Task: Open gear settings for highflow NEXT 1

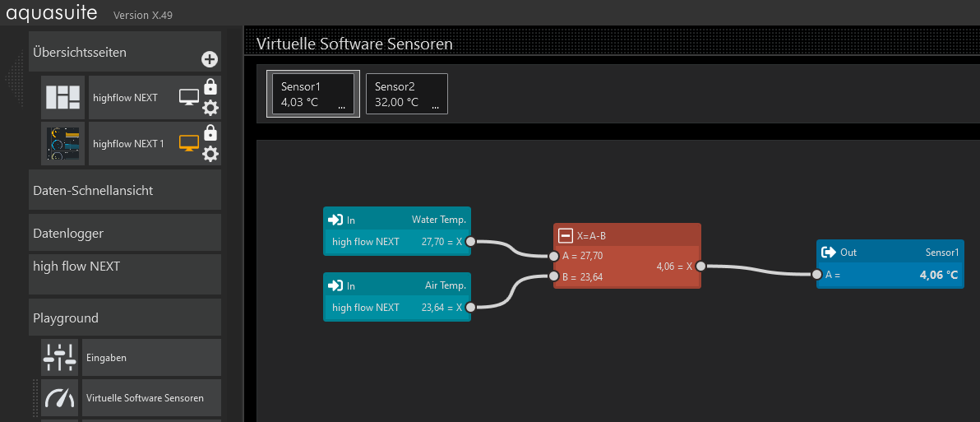Action: 210,153
